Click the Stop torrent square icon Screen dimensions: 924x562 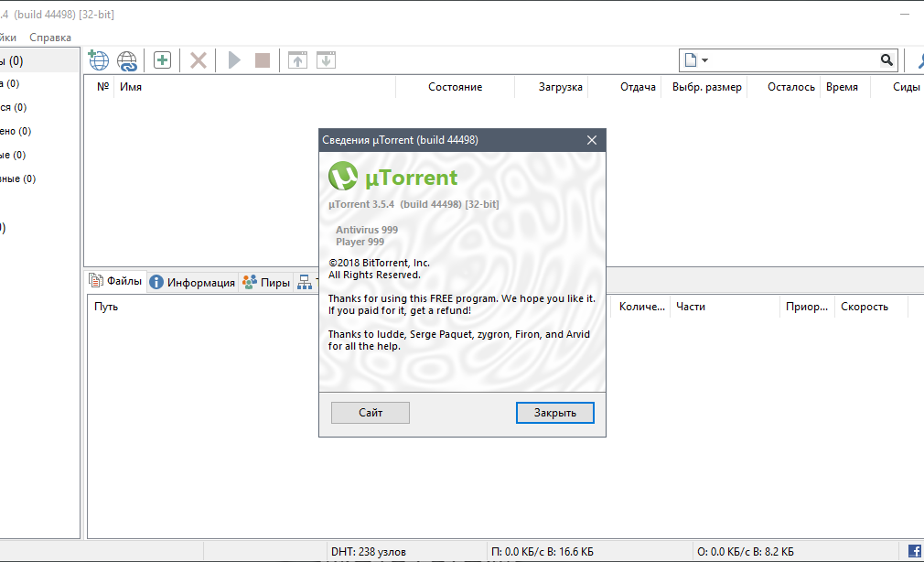click(x=263, y=60)
